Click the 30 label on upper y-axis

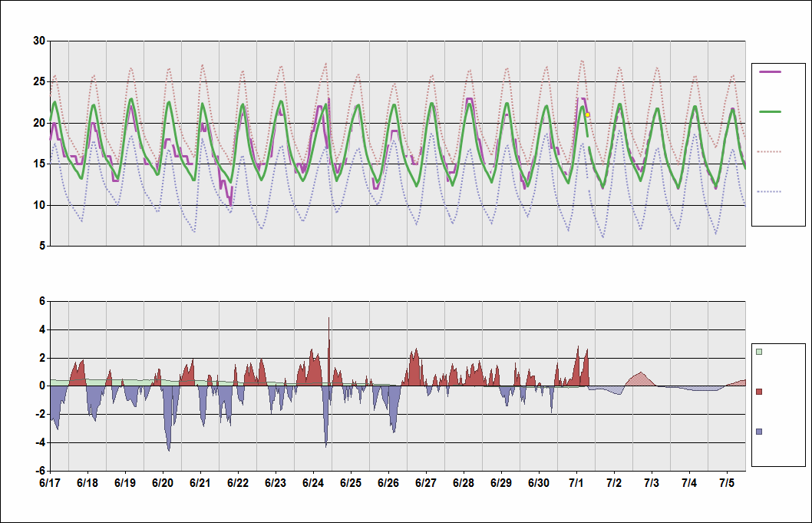pyautogui.click(x=38, y=41)
